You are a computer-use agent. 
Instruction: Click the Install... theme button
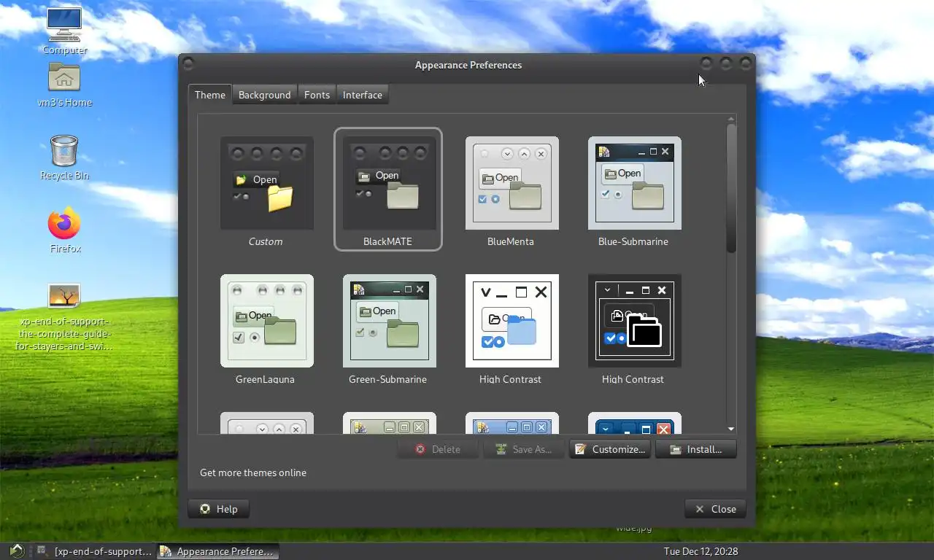click(x=695, y=449)
